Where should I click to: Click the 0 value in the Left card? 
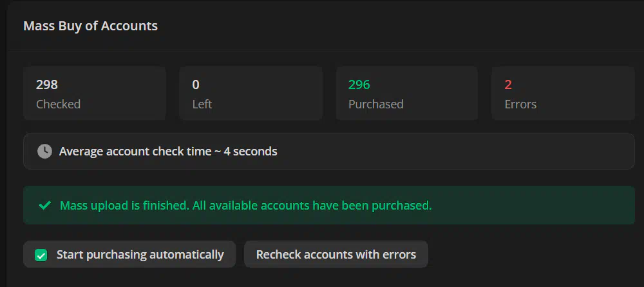click(x=196, y=84)
